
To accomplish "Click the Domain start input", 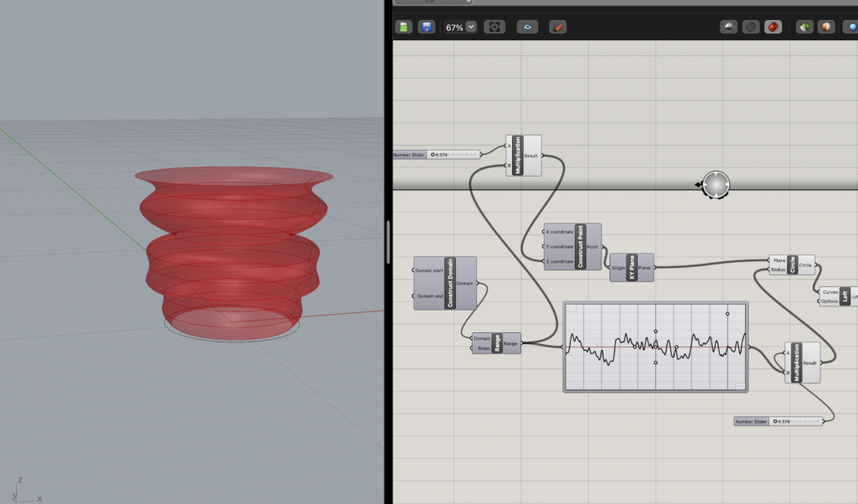I will point(429,270).
